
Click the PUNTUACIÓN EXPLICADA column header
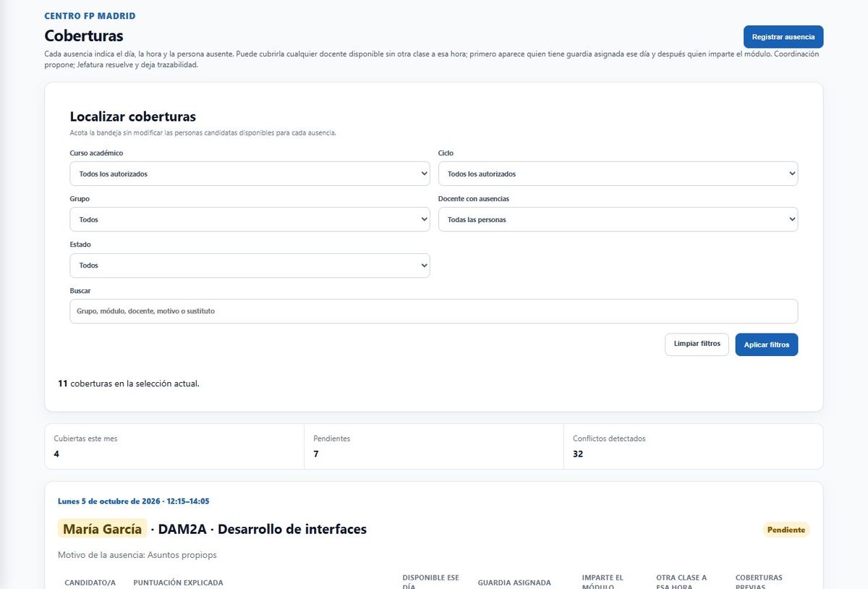[178, 582]
